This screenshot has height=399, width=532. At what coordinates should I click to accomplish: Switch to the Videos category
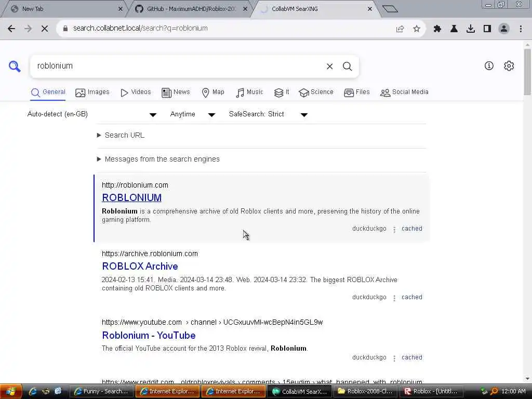(x=136, y=92)
